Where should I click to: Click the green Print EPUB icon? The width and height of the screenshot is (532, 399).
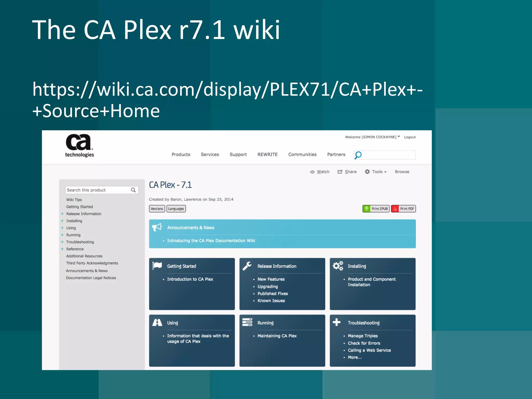click(x=367, y=209)
